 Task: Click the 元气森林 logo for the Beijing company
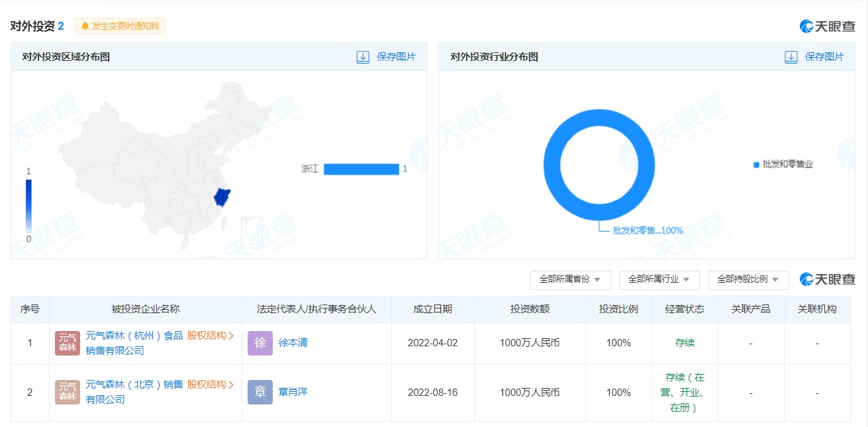point(68,392)
